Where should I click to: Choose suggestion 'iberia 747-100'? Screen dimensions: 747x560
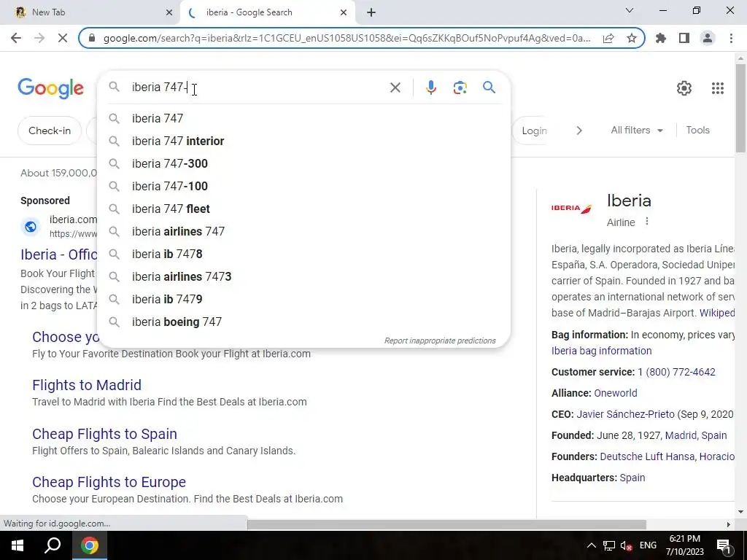(x=304, y=186)
